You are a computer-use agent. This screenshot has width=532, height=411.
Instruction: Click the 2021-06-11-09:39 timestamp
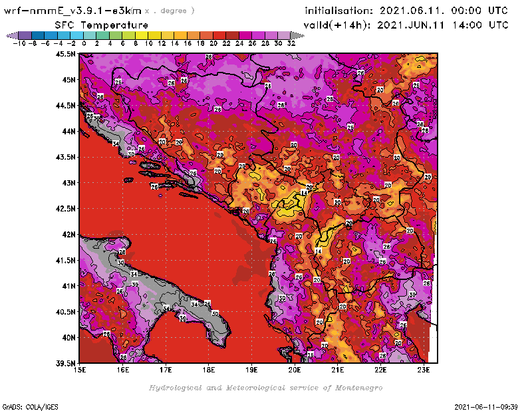(x=486, y=407)
